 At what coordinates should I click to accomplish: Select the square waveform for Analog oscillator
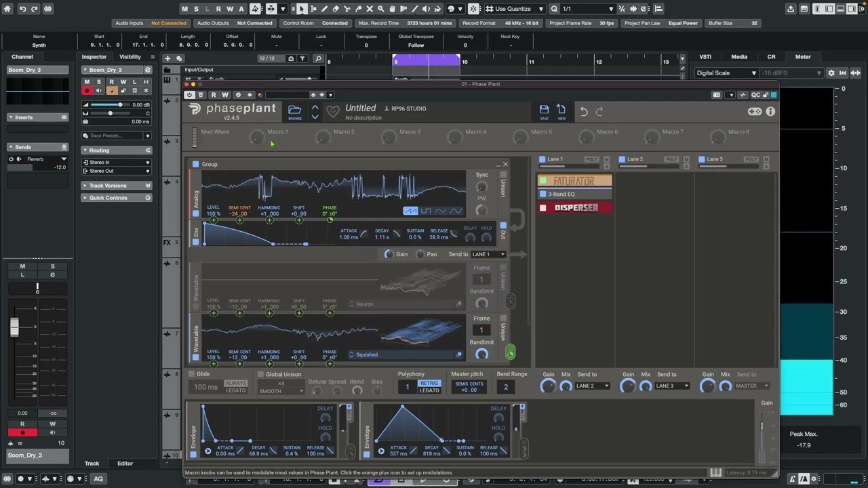click(x=425, y=211)
